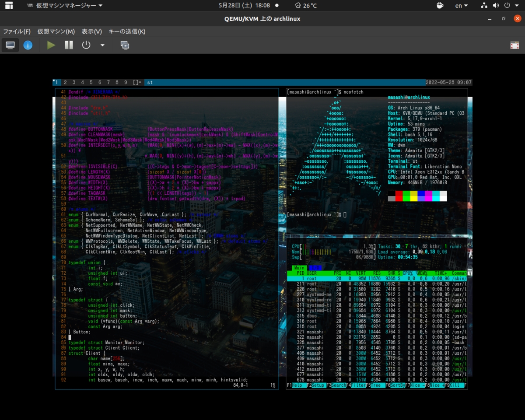Viewport: 525px width, 420px height.
Task: Open virtual hardware details (blue info icon)
Action: click(28, 45)
